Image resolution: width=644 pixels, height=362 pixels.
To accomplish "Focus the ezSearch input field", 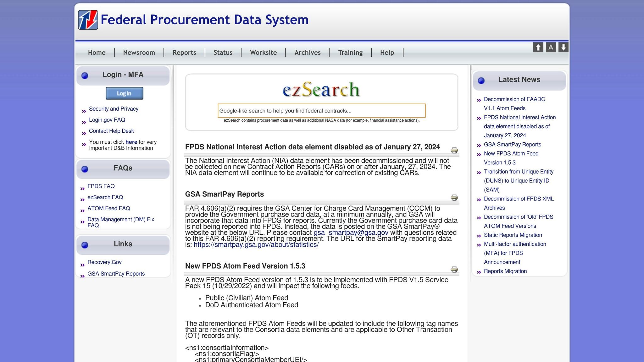I will pos(321,111).
